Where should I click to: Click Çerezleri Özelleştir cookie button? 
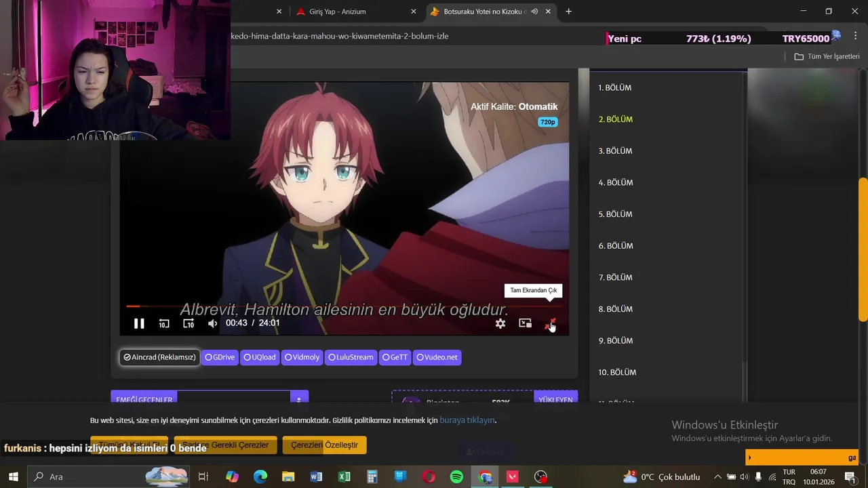[x=324, y=445]
